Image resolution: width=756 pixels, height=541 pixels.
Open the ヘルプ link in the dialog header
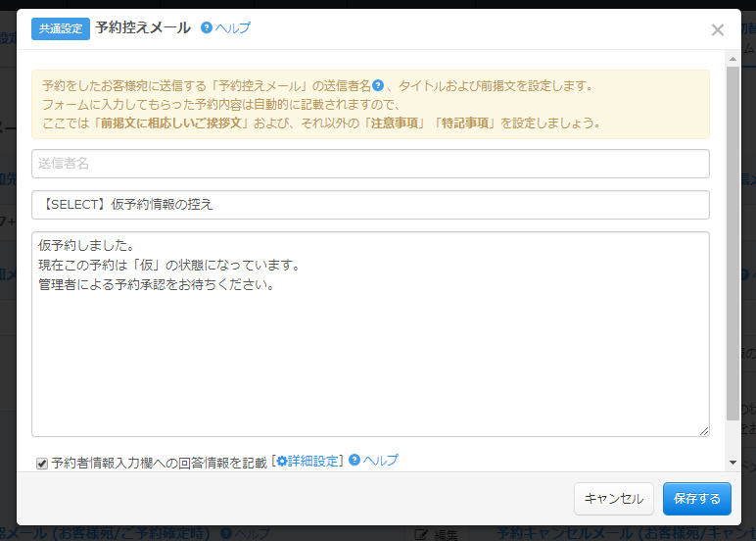point(233,28)
